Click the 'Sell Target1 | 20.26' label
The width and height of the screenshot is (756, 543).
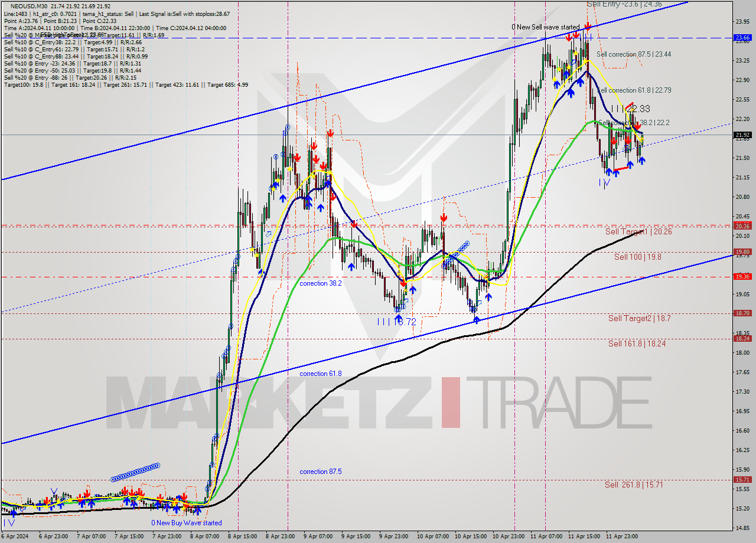point(638,232)
